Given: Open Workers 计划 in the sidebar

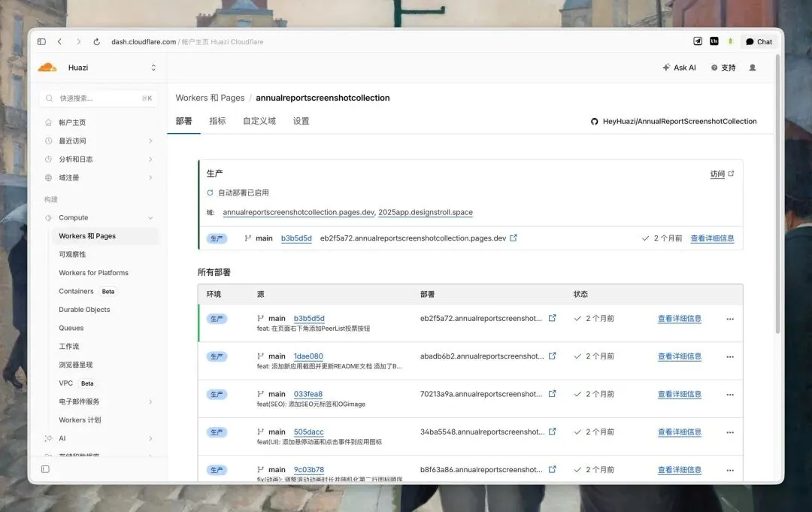Looking at the screenshot, I should (x=80, y=420).
